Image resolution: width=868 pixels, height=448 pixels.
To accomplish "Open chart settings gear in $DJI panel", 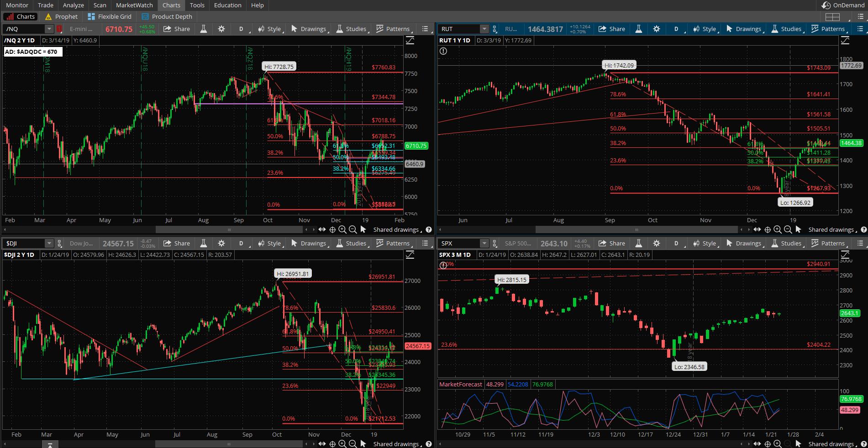I will 221,243.
